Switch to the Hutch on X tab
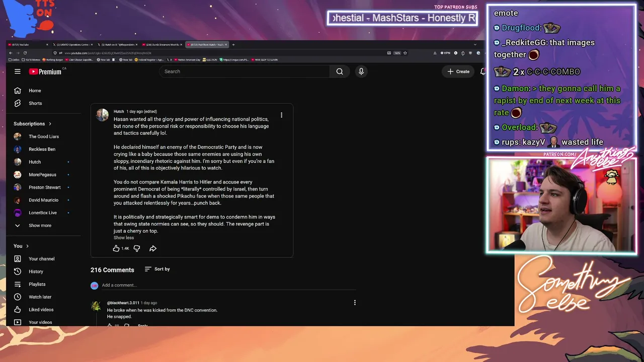The width and height of the screenshot is (644, 362). tap(118, 45)
